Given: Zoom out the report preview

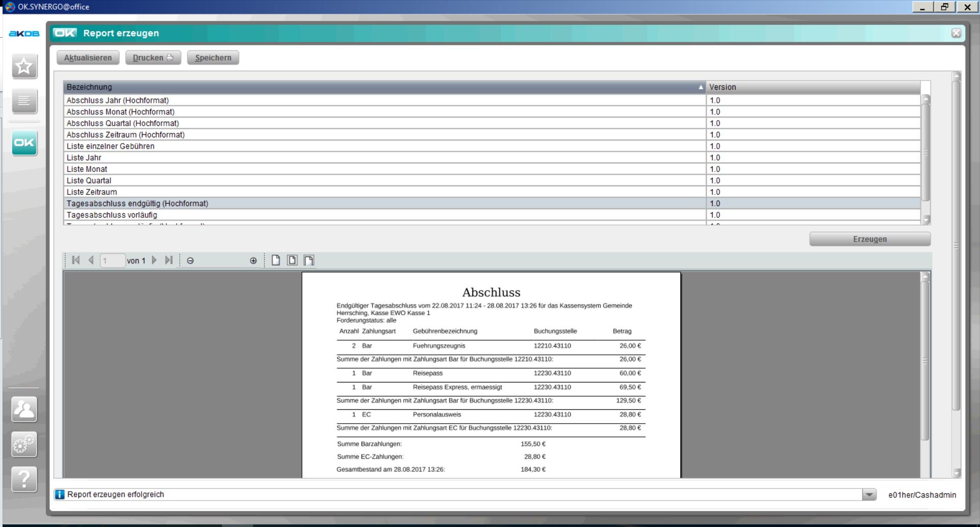Looking at the screenshot, I should 190,261.
